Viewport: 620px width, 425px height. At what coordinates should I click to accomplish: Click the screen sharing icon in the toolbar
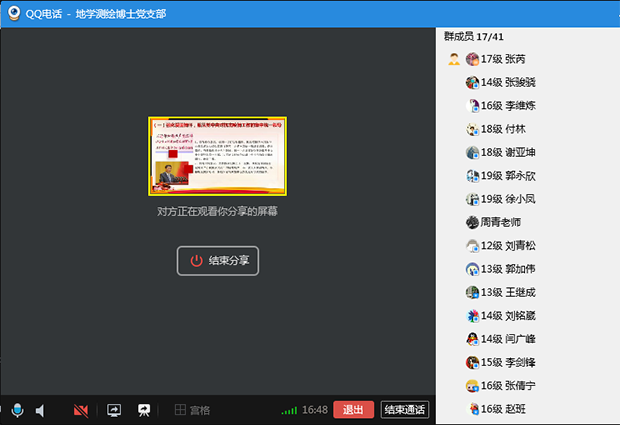coord(114,410)
